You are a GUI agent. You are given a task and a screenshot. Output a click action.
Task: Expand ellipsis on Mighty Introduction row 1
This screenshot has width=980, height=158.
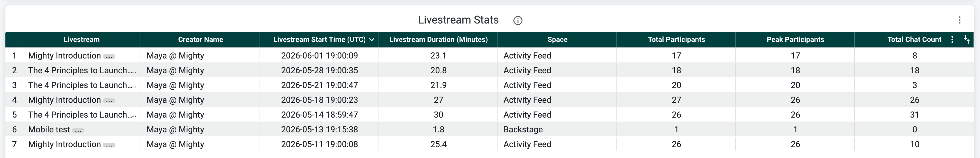109,56
